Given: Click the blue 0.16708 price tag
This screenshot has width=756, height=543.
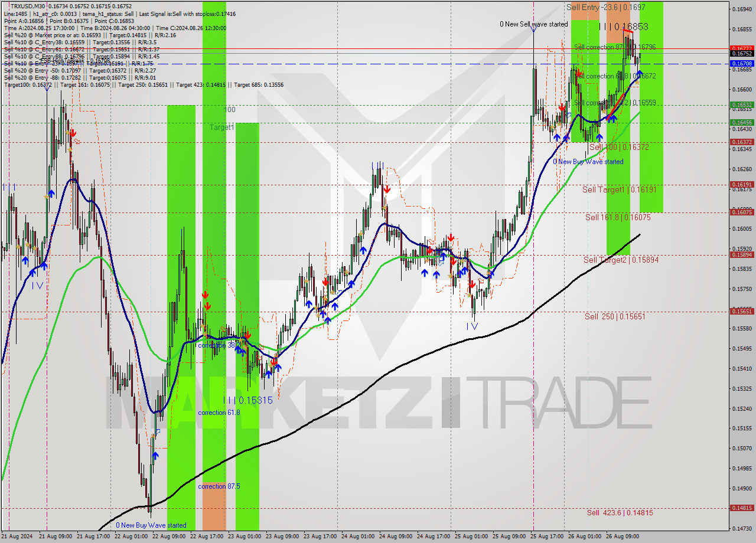Looking at the screenshot, I should click(x=741, y=63).
